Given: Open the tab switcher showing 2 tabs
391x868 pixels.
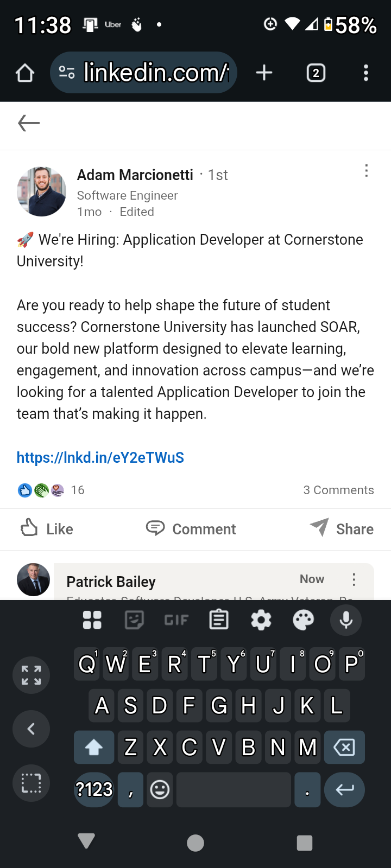Looking at the screenshot, I should (316, 73).
